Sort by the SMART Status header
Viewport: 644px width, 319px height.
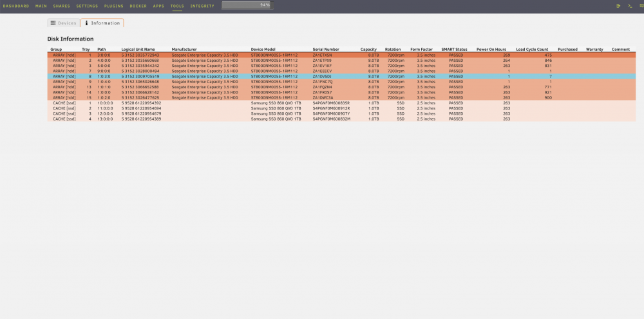coord(455,50)
